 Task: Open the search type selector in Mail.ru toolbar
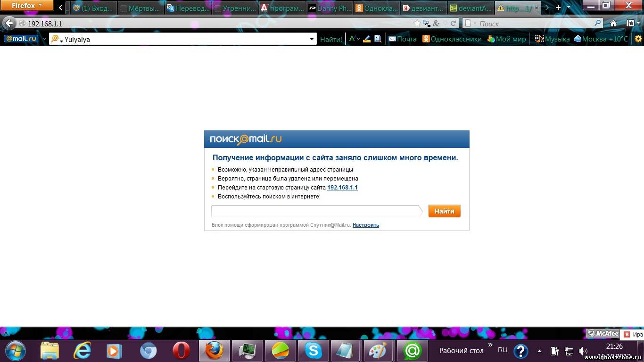pos(57,40)
